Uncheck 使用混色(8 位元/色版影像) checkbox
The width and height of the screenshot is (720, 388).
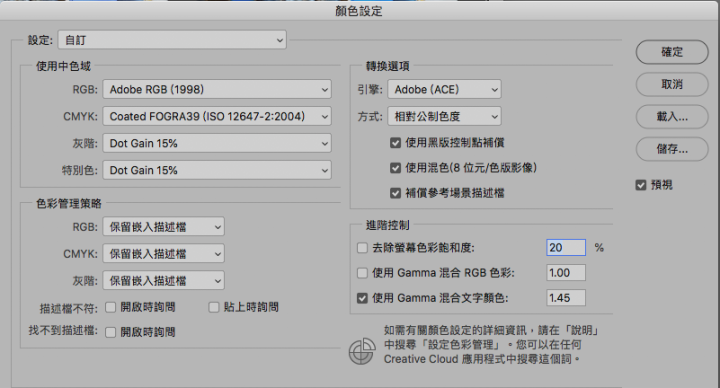point(395,168)
